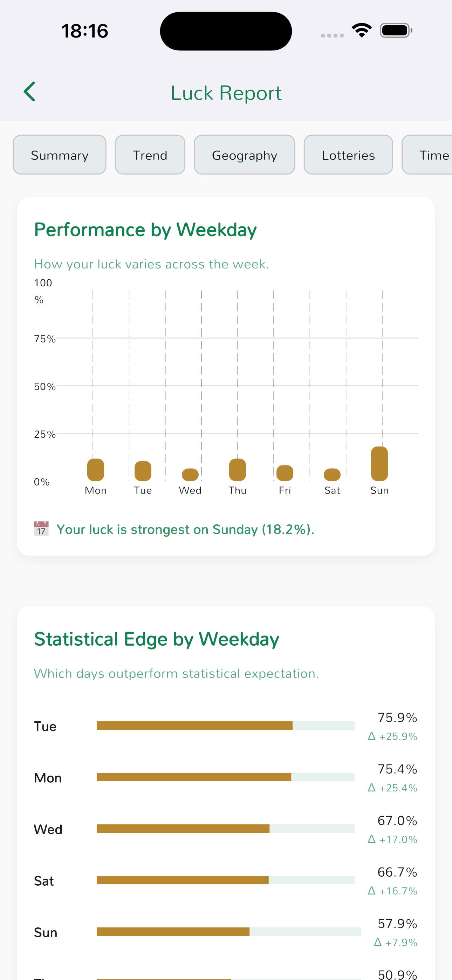This screenshot has height=980, width=452.
Task: Tap the battery status icon
Action: click(396, 30)
